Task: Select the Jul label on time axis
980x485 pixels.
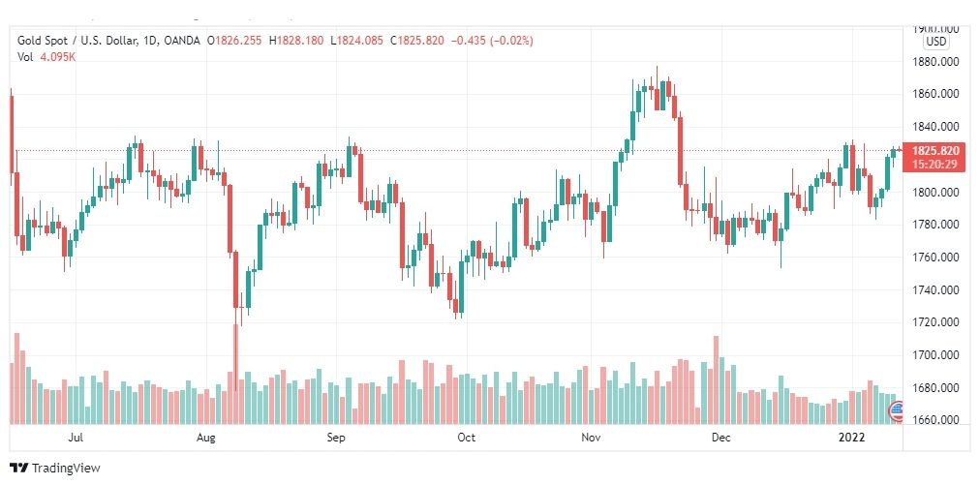Action: point(76,438)
